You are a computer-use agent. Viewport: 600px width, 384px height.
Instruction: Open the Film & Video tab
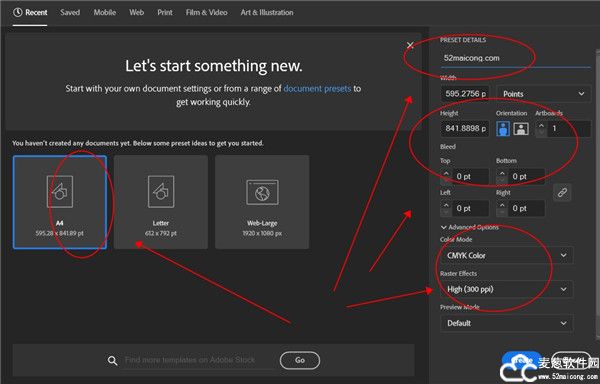[x=207, y=13]
